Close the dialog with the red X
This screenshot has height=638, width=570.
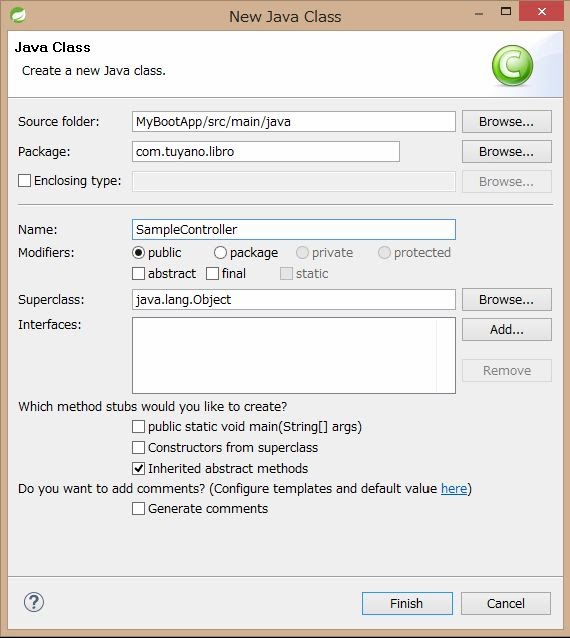point(542,11)
